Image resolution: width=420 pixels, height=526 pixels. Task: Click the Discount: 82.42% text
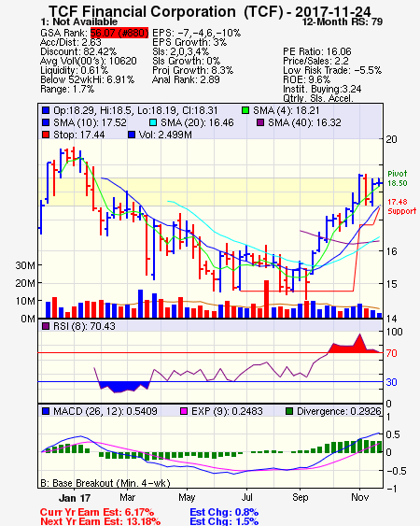point(78,51)
